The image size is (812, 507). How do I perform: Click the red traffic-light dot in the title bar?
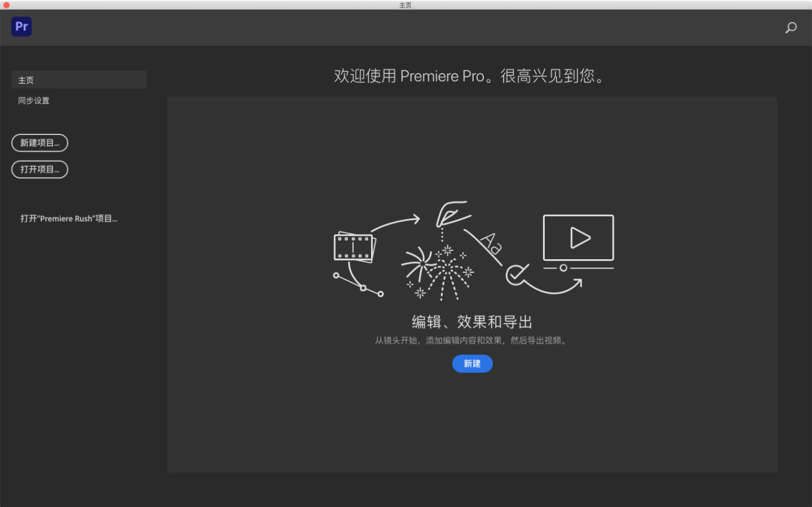point(6,5)
